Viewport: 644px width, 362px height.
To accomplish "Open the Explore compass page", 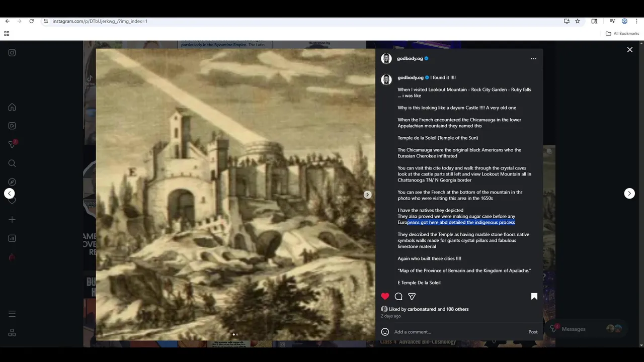I will click(12, 182).
